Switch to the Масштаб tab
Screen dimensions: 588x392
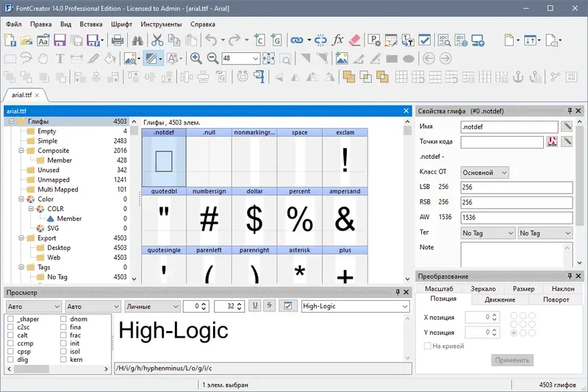(439, 288)
